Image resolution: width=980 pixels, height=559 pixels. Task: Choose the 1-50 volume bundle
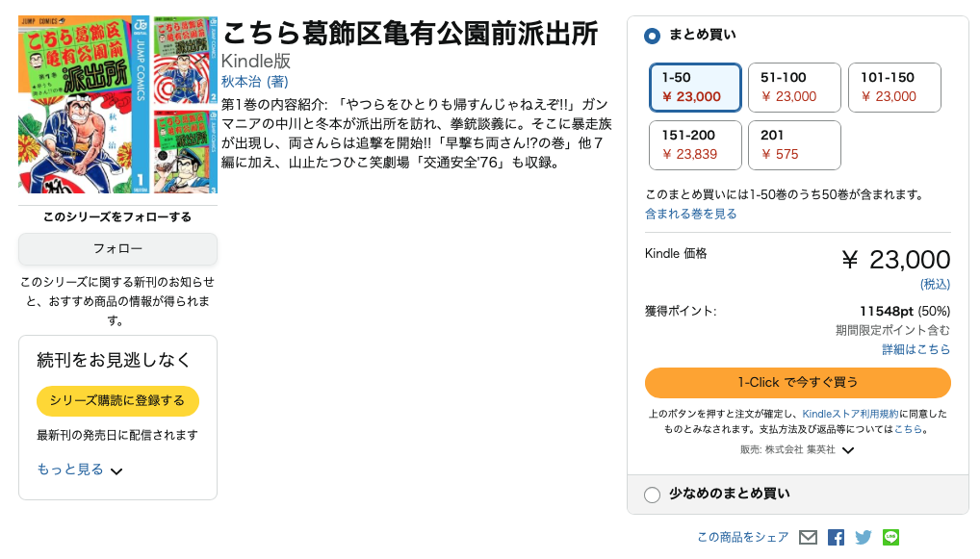694,88
